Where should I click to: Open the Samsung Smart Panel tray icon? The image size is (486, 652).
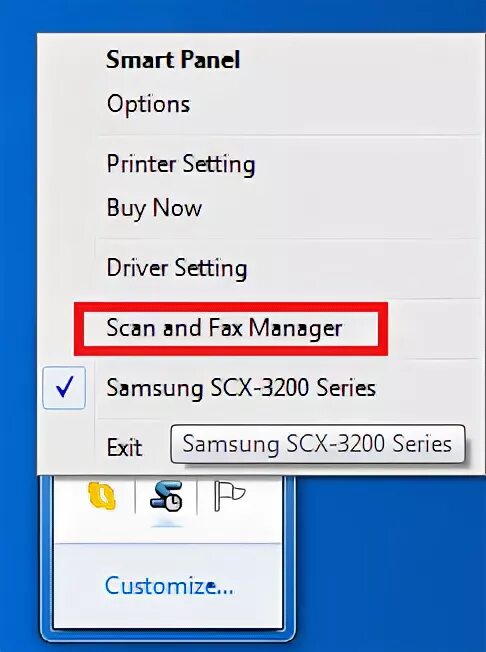(166, 496)
